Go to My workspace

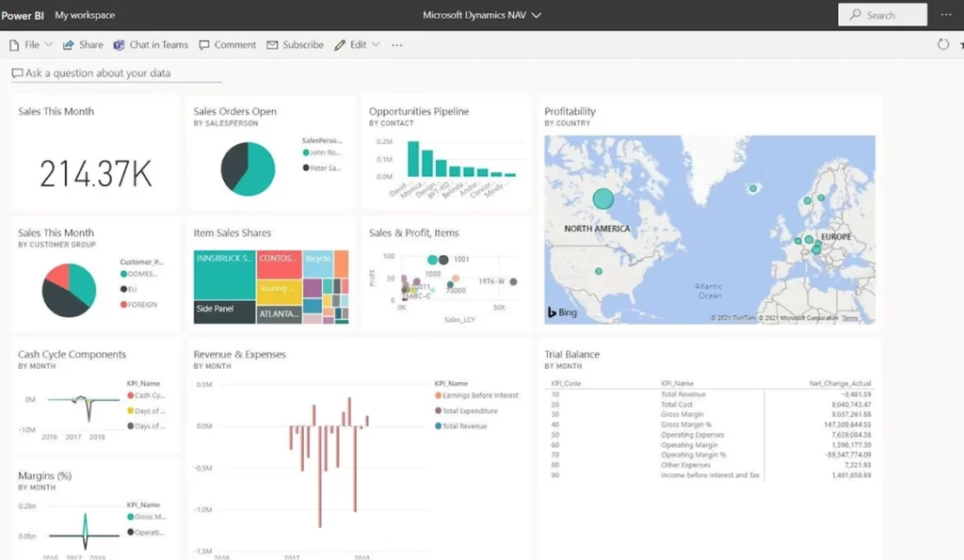tap(85, 15)
